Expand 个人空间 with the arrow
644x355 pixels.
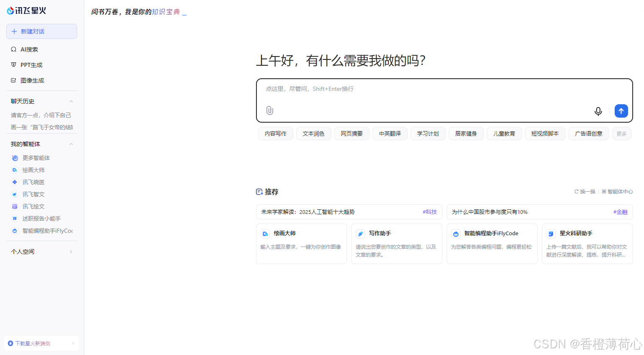(x=71, y=252)
